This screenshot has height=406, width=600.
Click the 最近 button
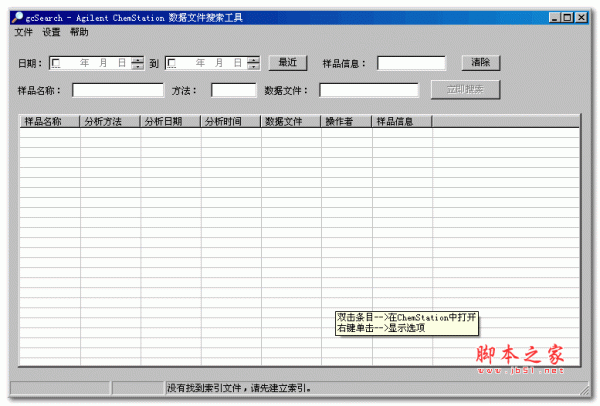click(x=287, y=62)
